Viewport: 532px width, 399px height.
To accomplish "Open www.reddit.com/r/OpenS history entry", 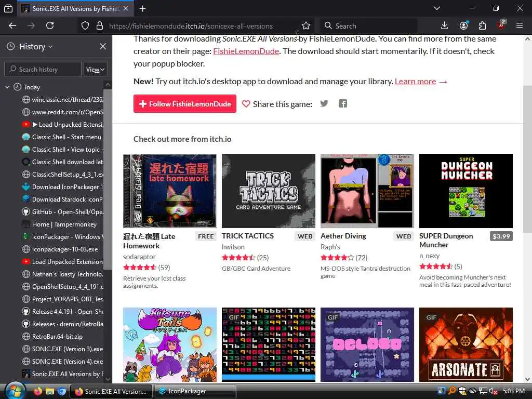I will coord(62,112).
